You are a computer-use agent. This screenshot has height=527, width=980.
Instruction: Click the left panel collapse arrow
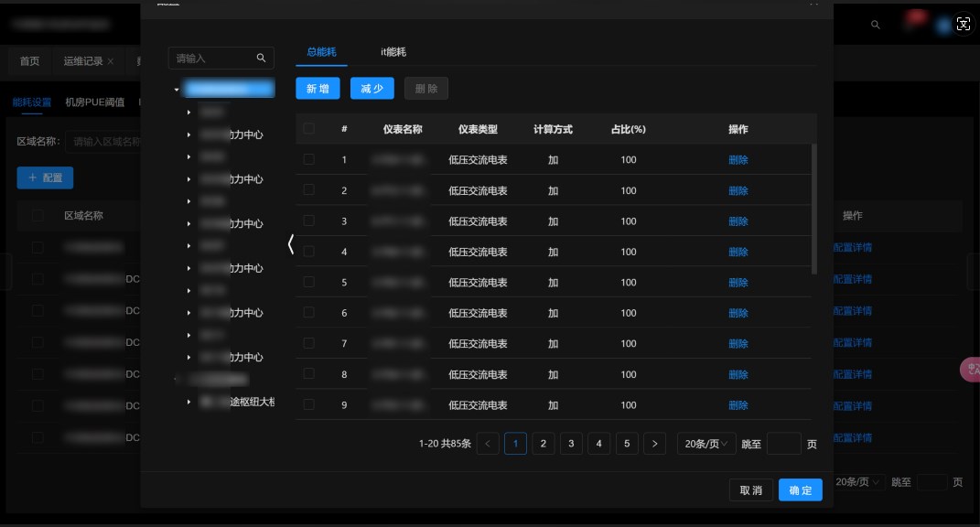click(291, 244)
